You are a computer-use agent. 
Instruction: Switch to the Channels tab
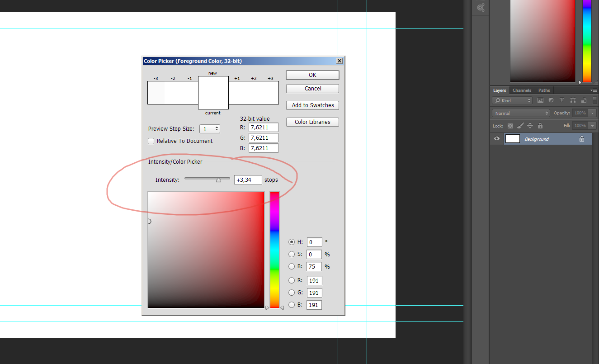point(522,90)
